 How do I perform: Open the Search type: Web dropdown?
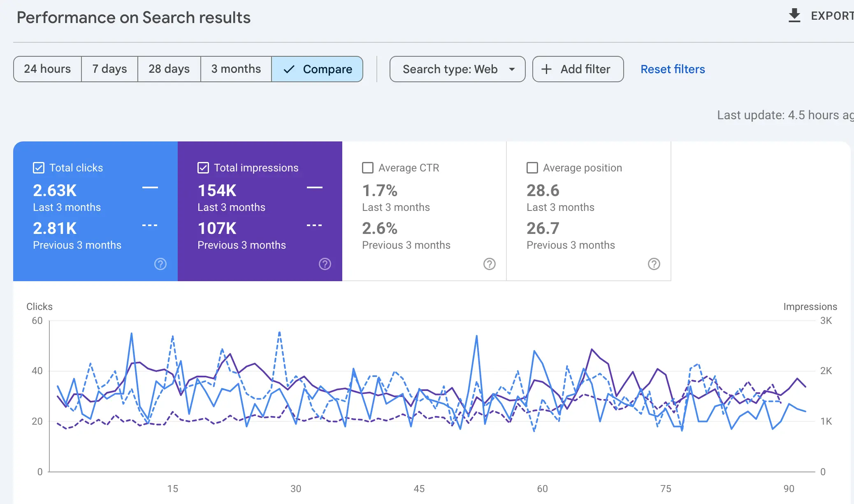450,69
